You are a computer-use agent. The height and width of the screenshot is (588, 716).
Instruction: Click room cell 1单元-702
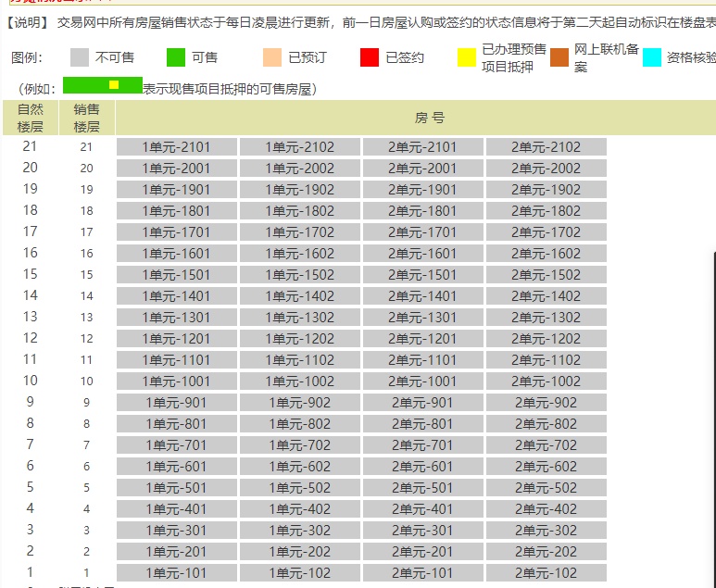coord(300,445)
